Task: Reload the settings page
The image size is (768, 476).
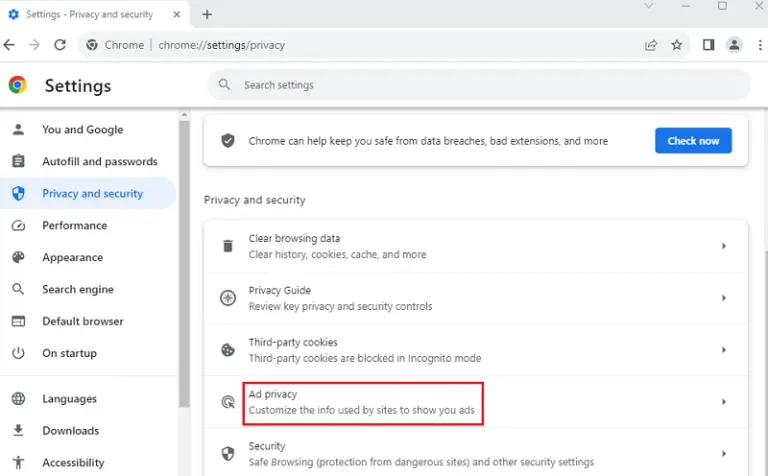Action: point(60,45)
